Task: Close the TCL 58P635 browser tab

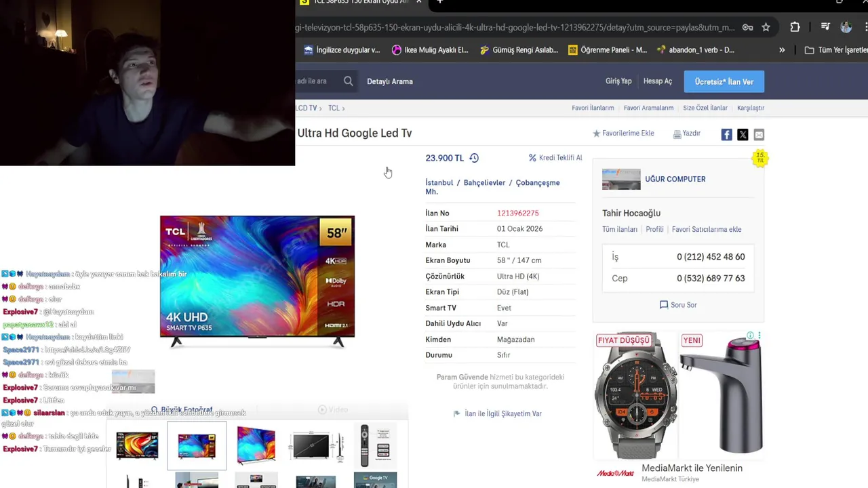Action: 418,2
